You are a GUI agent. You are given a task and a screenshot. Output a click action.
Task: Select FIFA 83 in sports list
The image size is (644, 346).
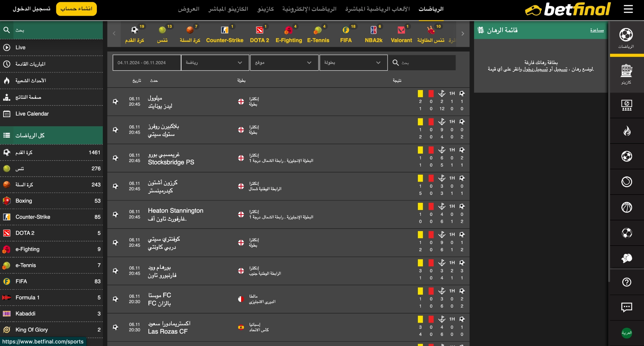click(51, 281)
